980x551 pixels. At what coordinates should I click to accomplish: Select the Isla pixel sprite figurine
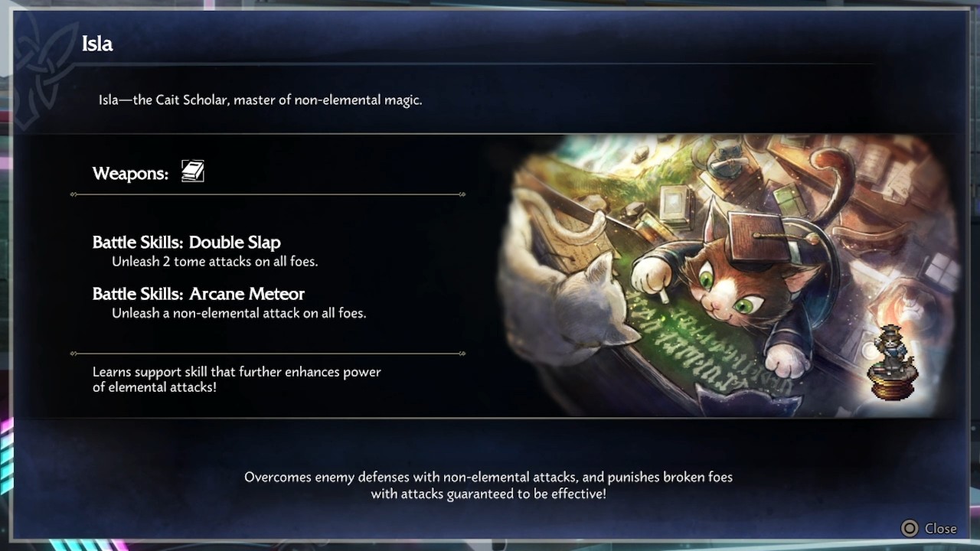(x=892, y=362)
